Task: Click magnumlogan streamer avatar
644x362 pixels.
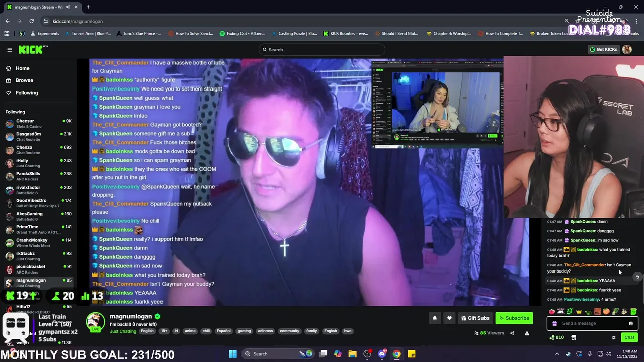Action: pos(95,322)
